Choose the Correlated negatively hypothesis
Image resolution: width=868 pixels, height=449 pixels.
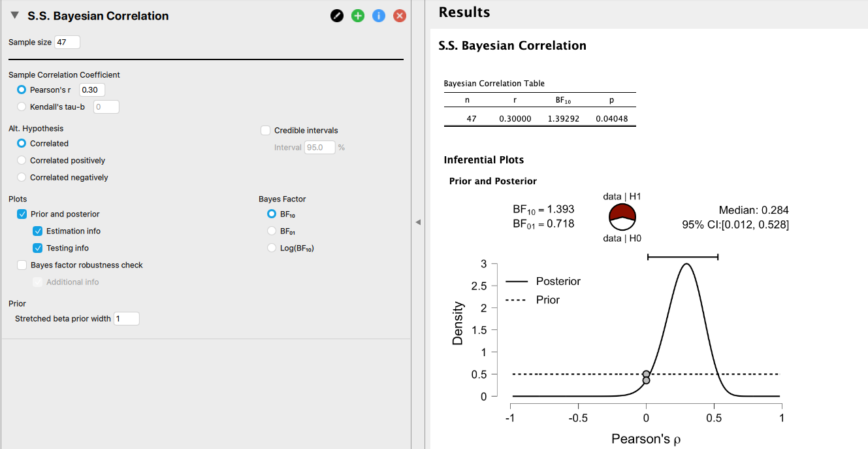click(x=22, y=177)
